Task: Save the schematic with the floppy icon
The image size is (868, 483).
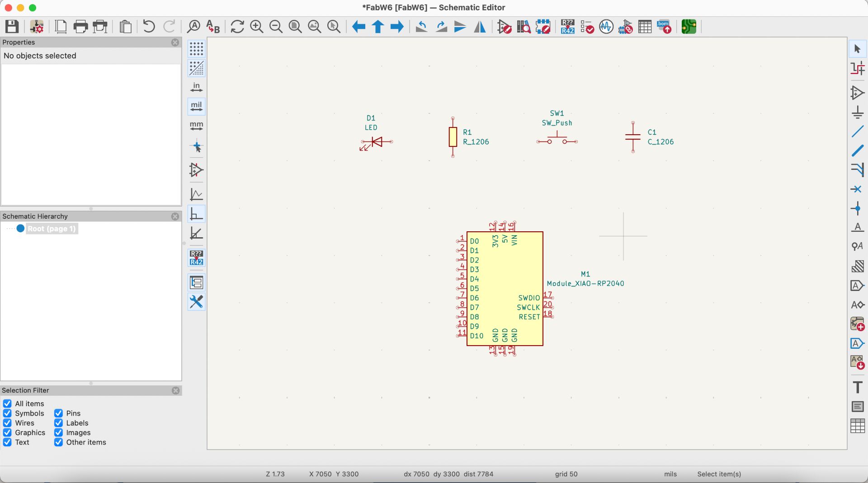Action: (12, 27)
